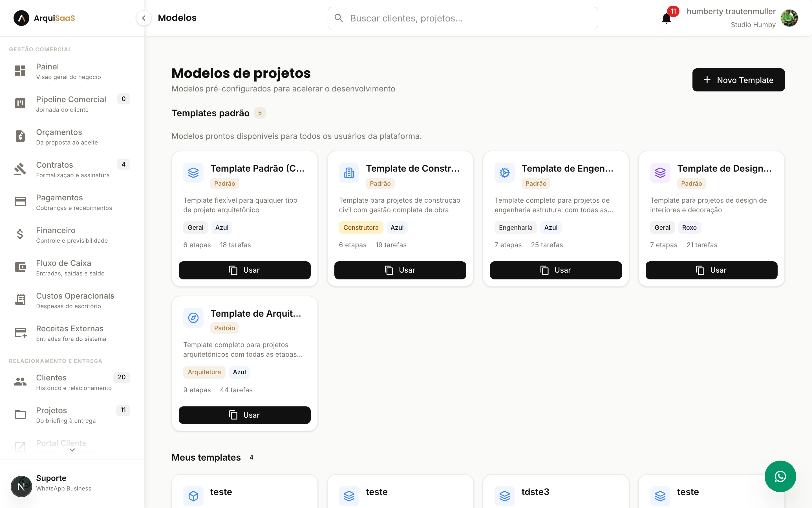
Task: Open notifications bell icon
Action: click(x=667, y=18)
